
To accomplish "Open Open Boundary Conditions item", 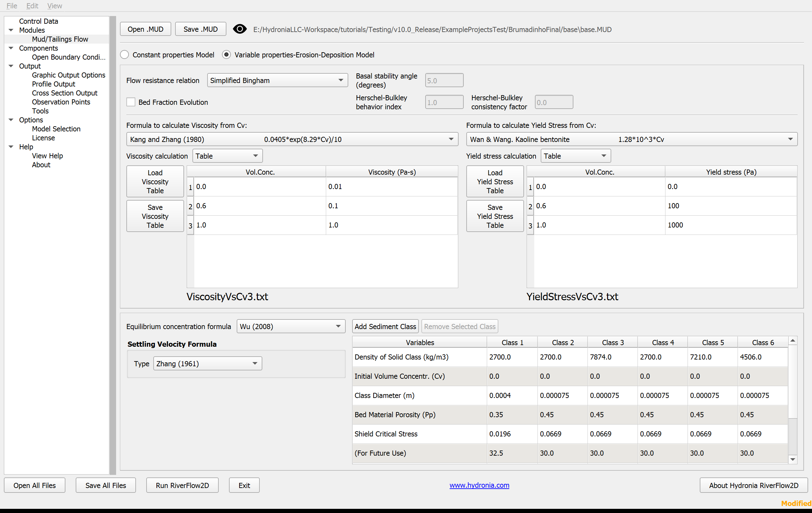I will click(69, 57).
